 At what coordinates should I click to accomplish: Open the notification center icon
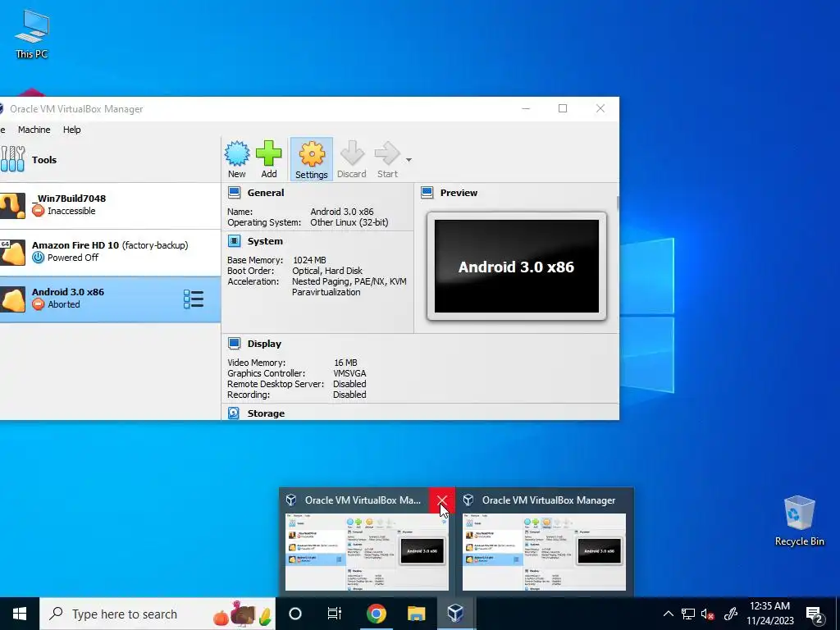815,614
